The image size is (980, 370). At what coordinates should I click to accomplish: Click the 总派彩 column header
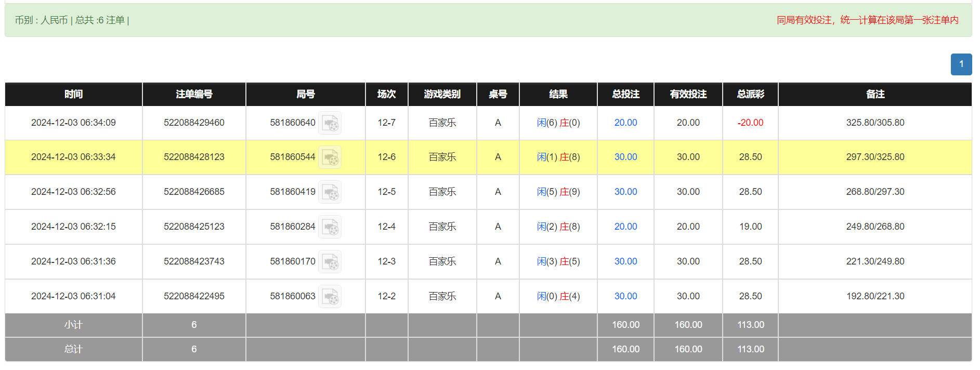click(x=750, y=94)
